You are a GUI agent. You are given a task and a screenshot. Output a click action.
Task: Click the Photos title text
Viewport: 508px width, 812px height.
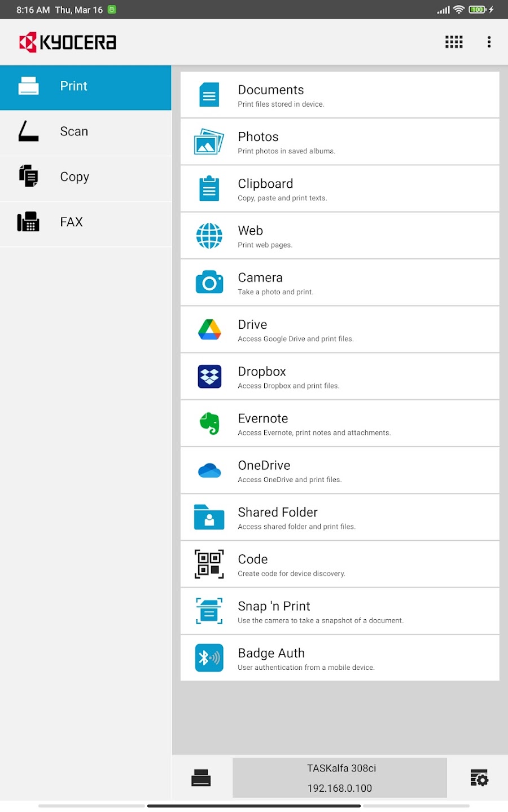click(x=258, y=136)
